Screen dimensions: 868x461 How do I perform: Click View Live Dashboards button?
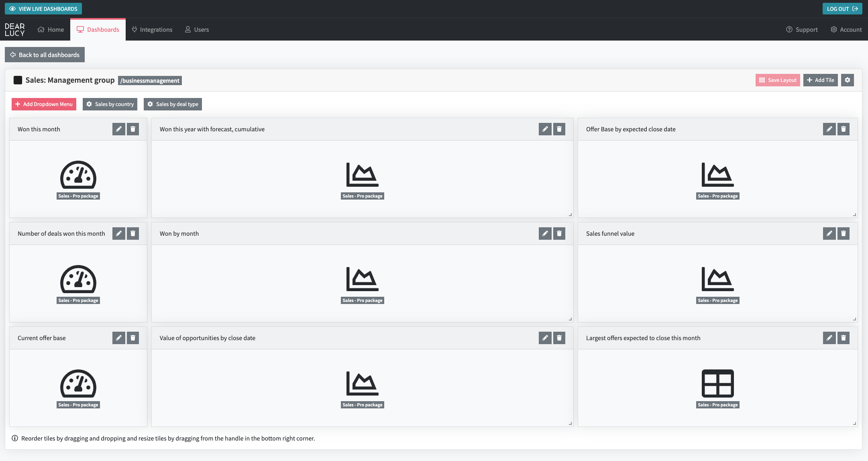(43, 8)
